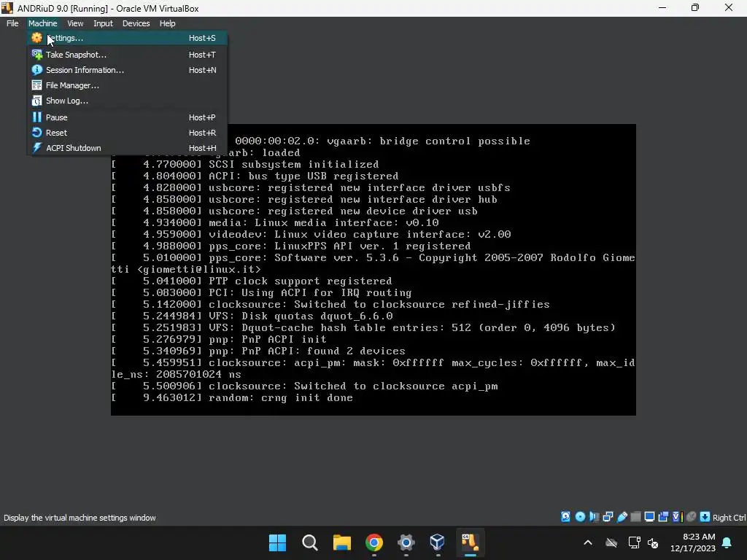747x560 pixels.
Task: Open File Explorer from the taskbar
Action: pos(341,542)
